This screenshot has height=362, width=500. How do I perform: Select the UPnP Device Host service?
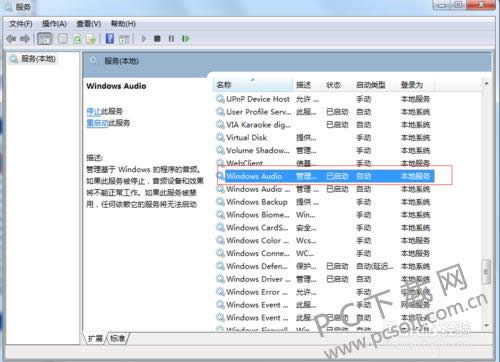tap(258, 99)
